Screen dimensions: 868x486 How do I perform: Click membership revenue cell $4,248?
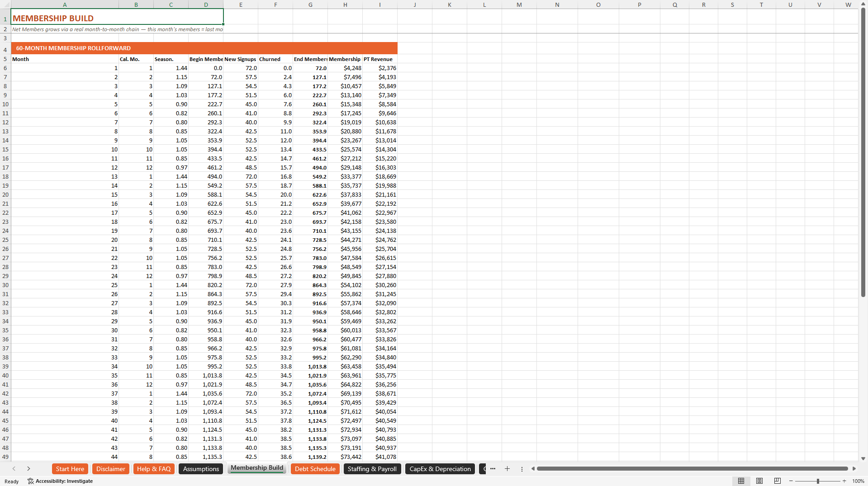(345, 68)
